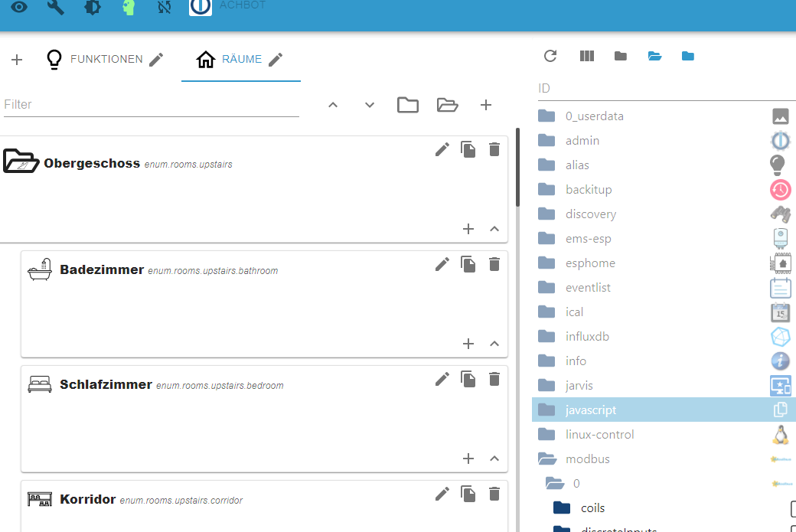Toggle the dark theme brightness icon

coord(93,7)
